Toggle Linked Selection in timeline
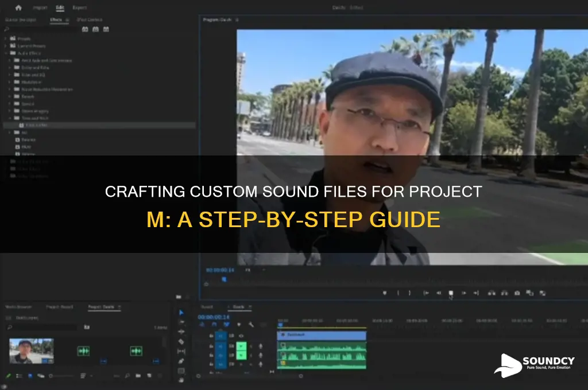Screen dimensions: 588x390 226,325
